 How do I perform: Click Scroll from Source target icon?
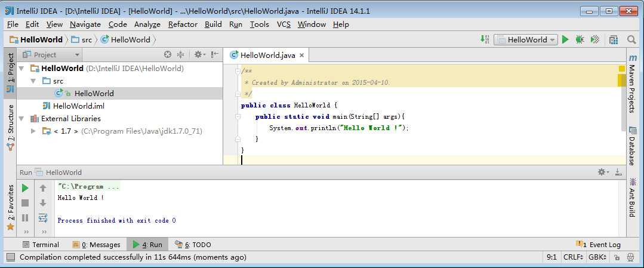pos(167,54)
